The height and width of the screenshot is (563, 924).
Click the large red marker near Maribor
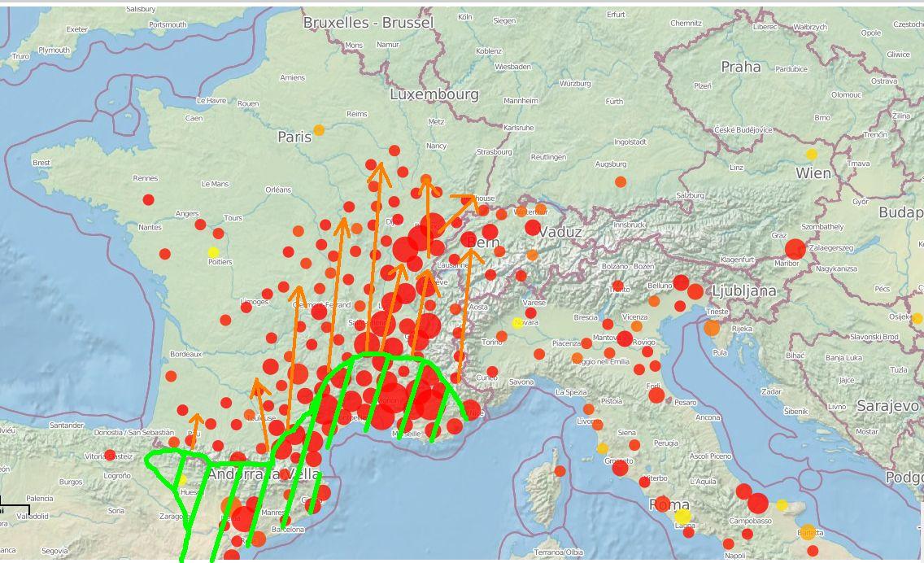(795, 249)
